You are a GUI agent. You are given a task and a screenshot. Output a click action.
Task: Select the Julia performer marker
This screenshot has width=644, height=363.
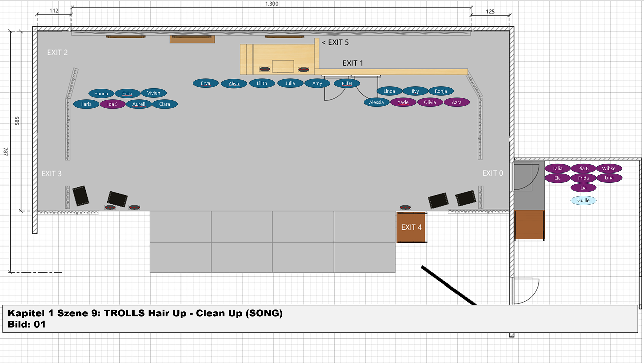(x=290, y=83)
